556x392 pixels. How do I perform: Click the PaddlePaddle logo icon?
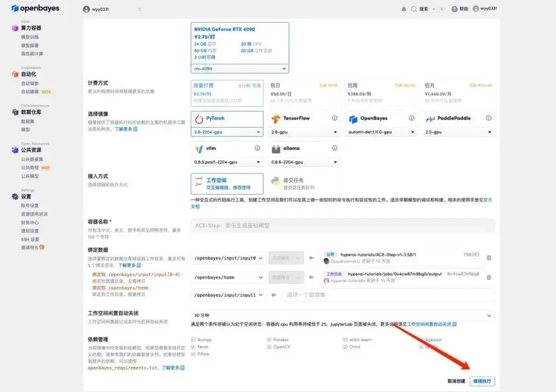pyautogui.click(x=430, y=119)
